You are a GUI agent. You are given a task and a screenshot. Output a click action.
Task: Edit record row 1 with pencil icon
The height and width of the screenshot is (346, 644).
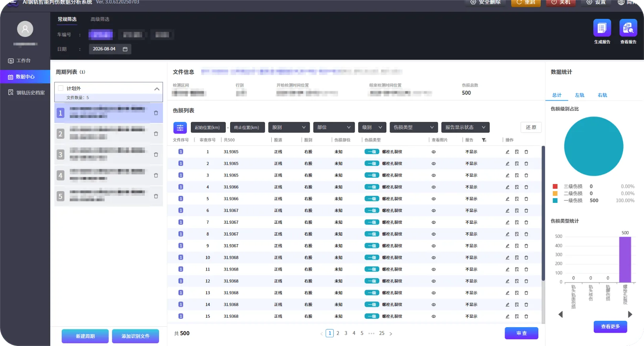point(507,152)
